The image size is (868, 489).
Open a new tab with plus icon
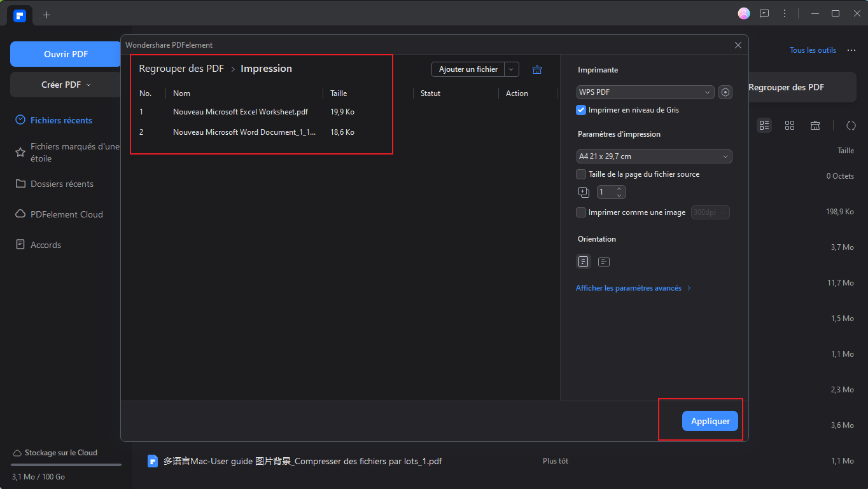pos(46,15)
